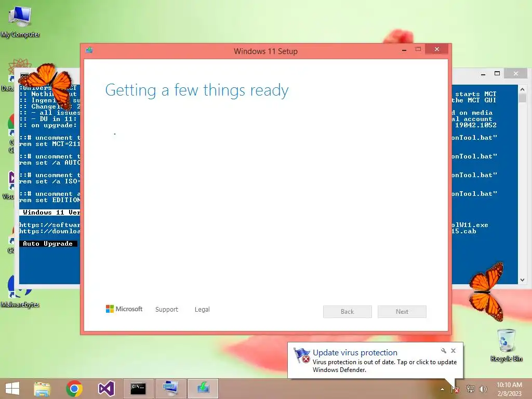Click the Next button in Setup
Image resolution: width=532 pixels, height=399 pixels.
[x=402, y=312]
